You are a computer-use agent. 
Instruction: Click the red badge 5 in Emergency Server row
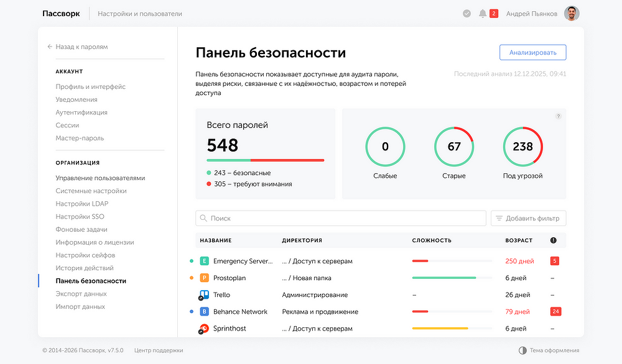555,261
